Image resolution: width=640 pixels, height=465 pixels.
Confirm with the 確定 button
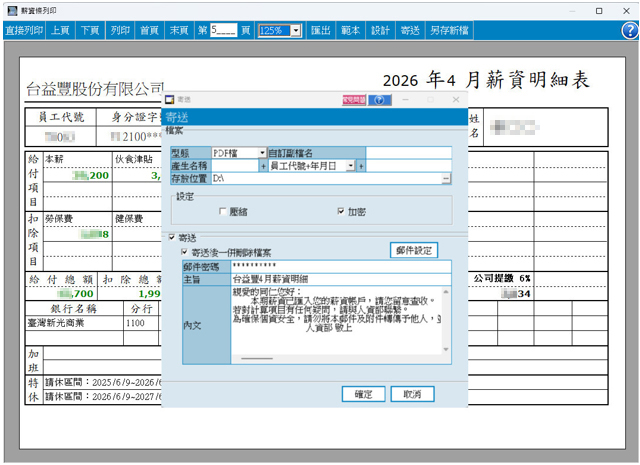pyautogui.click(x=363, y=394)
